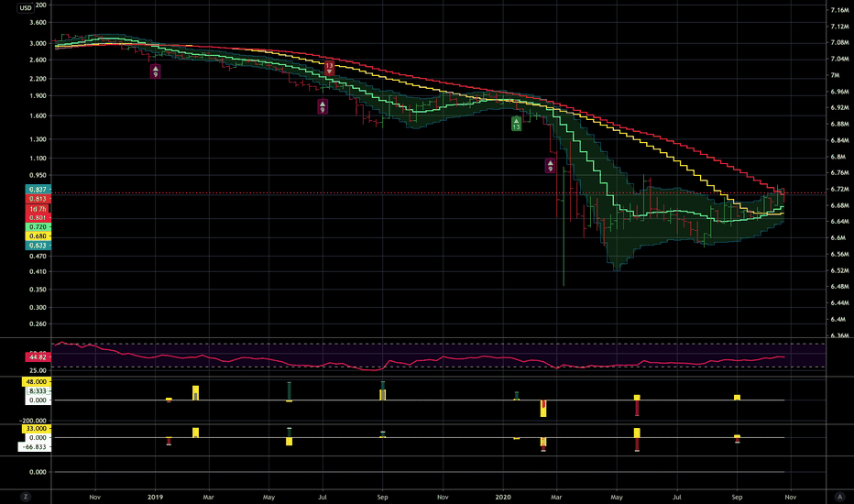
Task: Click the 6.92M right scale label
Action: coord(839,108)
